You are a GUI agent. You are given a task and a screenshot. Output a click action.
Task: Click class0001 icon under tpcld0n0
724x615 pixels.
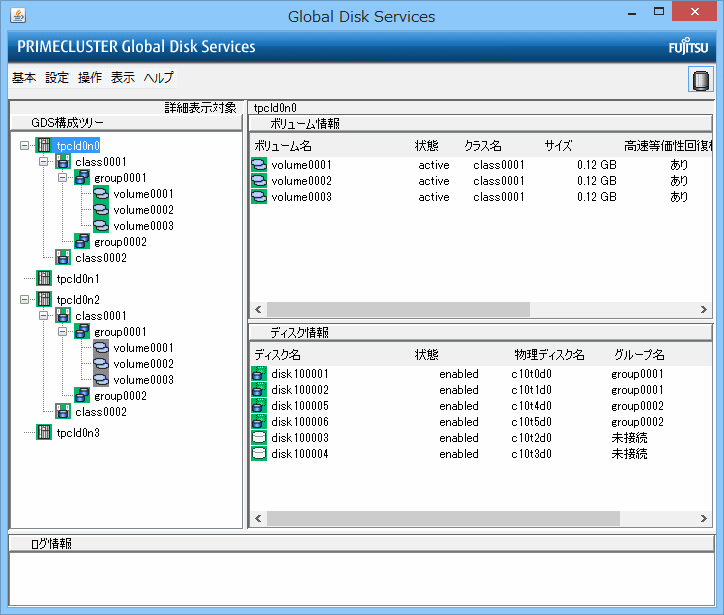pos(63,161)
